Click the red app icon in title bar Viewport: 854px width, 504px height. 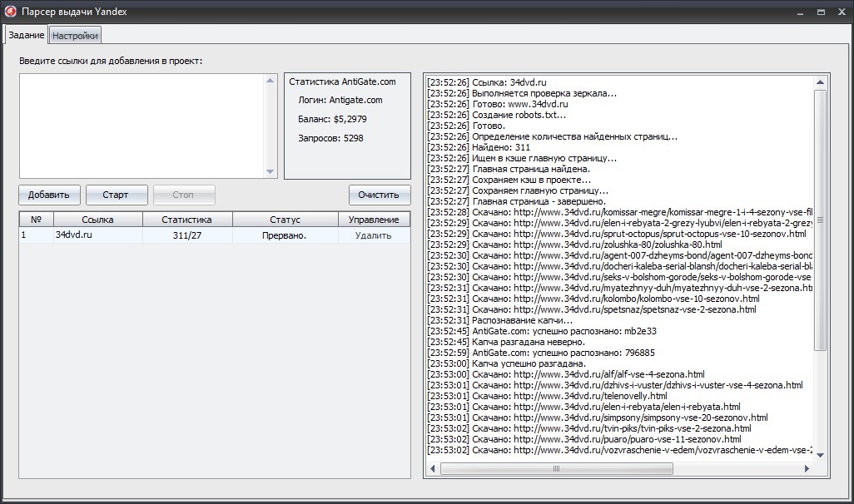10,11
